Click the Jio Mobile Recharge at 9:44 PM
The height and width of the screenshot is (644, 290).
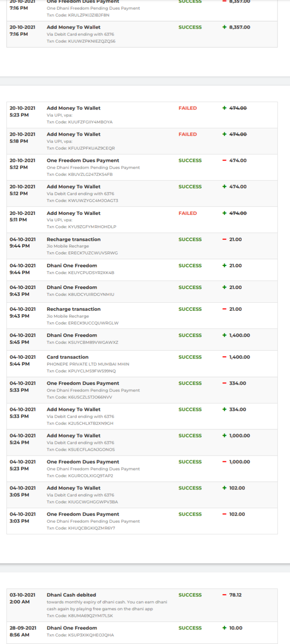[x=68, y=246]
